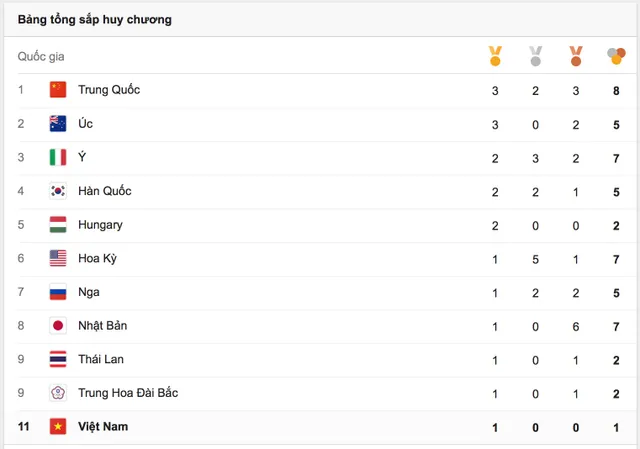Click the gold medal column icon
Screen dimensions: 640x449
(495, 56)
